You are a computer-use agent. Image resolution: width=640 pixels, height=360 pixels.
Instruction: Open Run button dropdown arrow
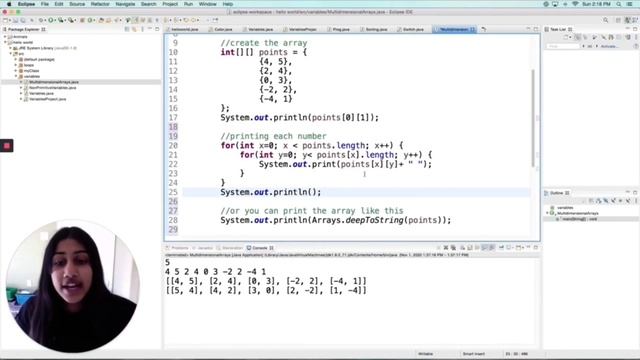click(56, 20)
